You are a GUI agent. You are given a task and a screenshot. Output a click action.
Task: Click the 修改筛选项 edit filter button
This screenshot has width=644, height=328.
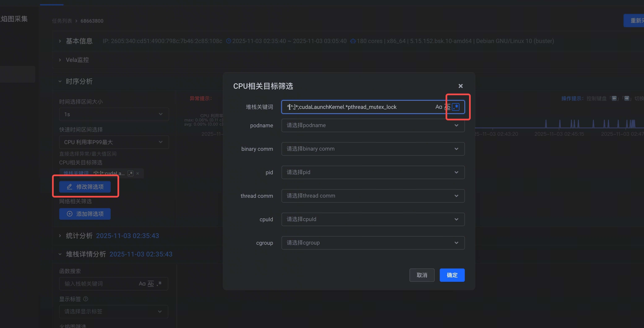(x=85, y=187)
